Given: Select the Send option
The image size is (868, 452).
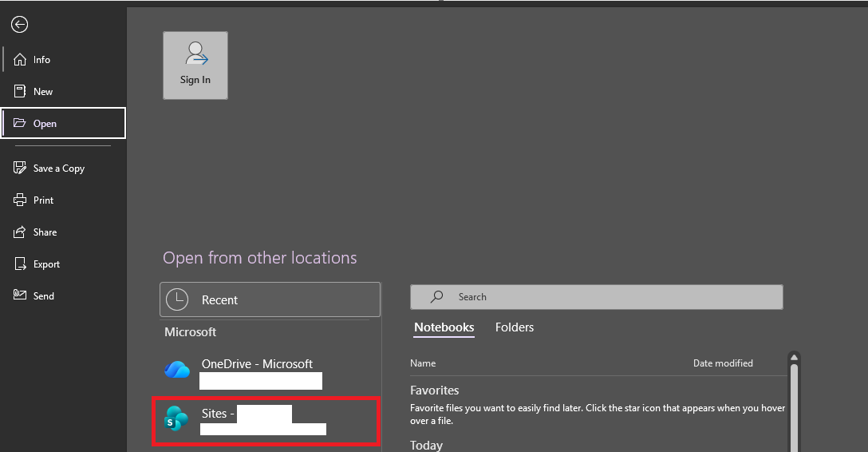Looking at the screenshot, I should pos(63,295).
